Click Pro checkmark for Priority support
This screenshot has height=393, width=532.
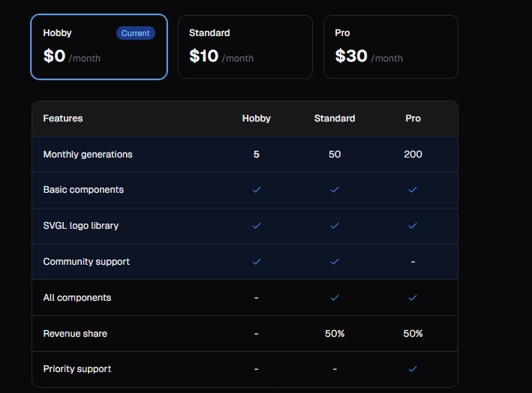413,369
